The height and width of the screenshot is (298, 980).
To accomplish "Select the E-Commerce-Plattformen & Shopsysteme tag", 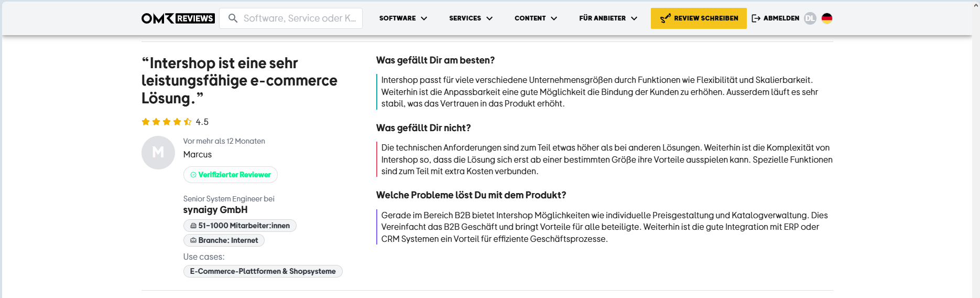I will point(263,271).
